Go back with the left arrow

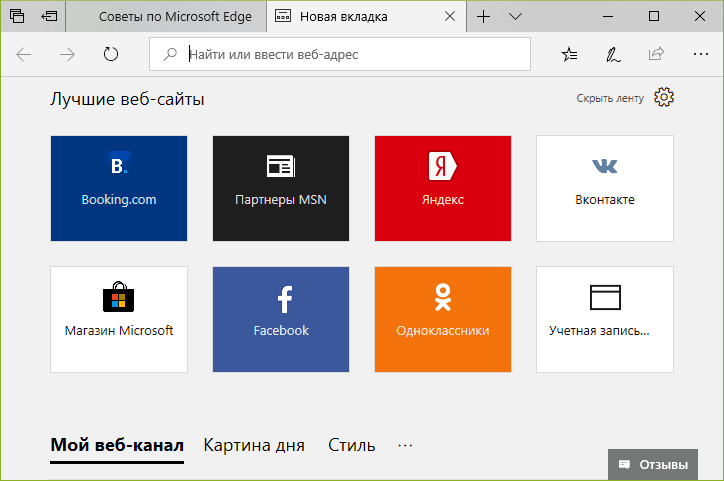point(24,54)
